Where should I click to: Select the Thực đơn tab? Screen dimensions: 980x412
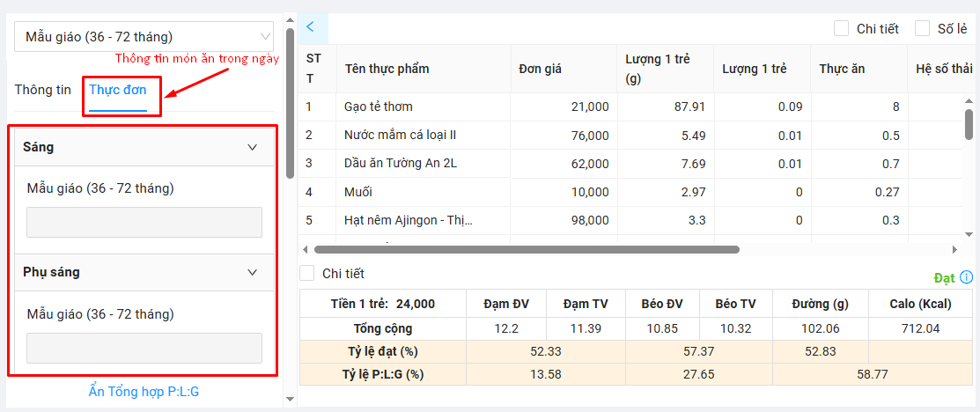(x=117, y=90)
